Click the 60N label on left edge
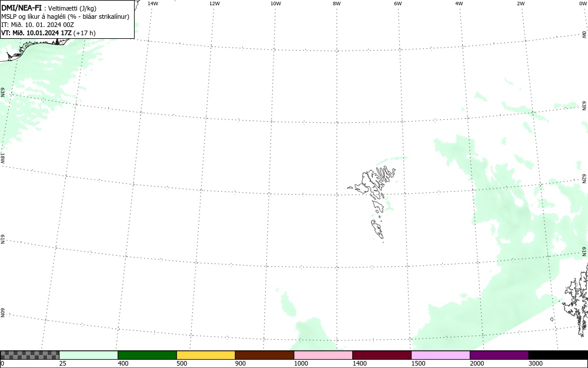The width and height of the screenshot is (588, 368). pyautogui.click(x=2, y=313)
